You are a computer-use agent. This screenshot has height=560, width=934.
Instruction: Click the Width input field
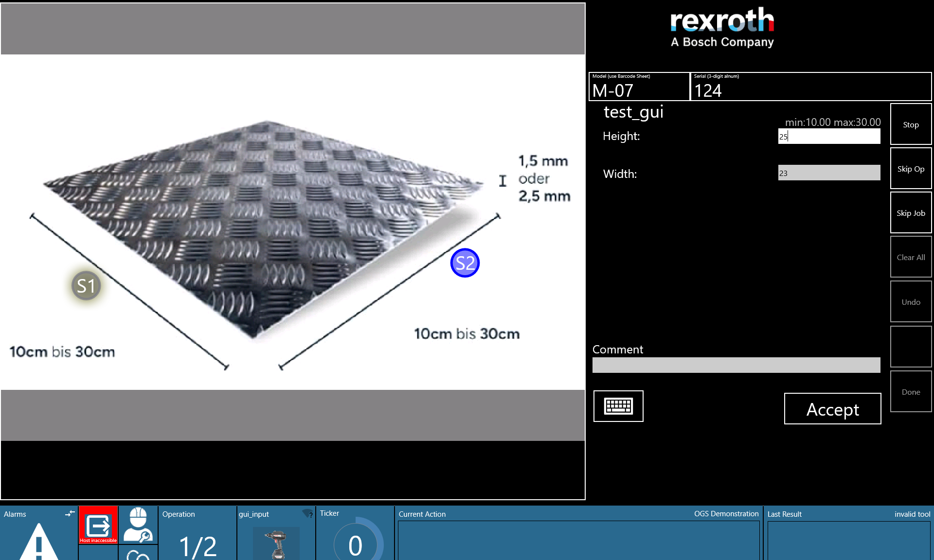coord(829,173)
